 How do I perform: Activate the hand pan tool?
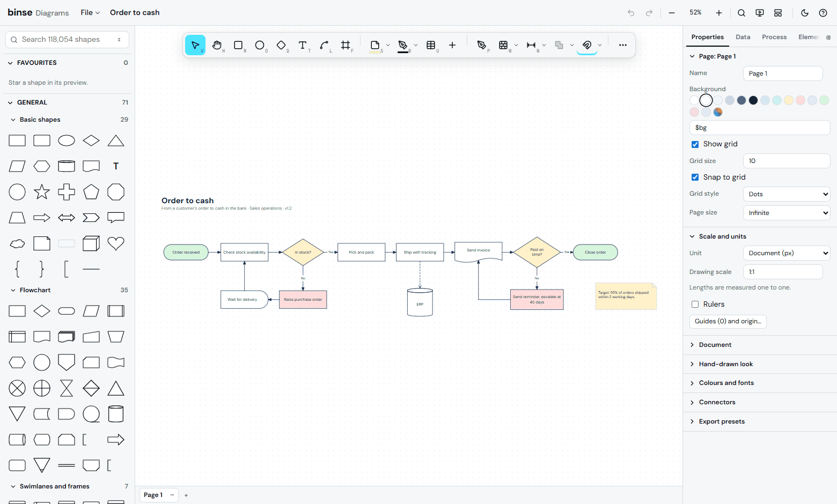(217, 45)
